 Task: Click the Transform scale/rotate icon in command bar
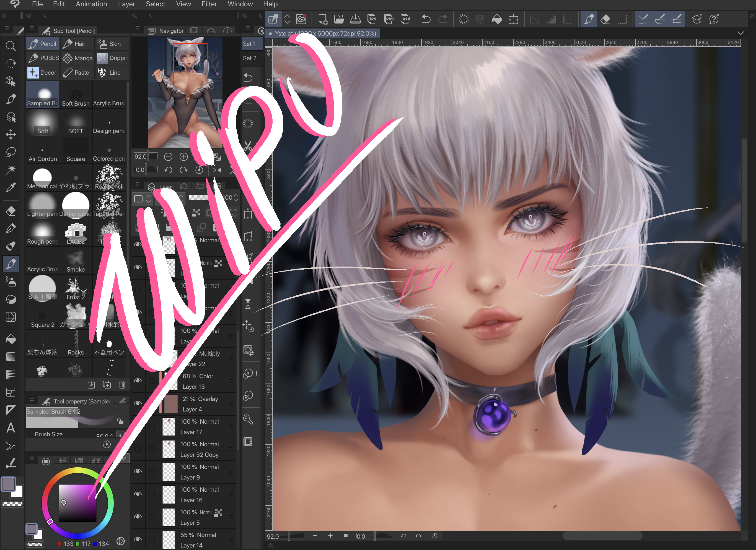514,19
